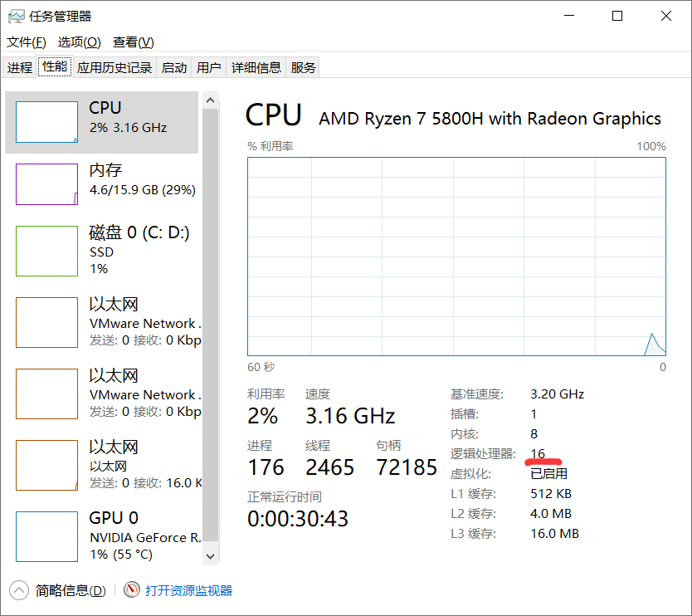Switch to the 详细信息 tab
Viewport: 692px width, 616px height.
256,68
